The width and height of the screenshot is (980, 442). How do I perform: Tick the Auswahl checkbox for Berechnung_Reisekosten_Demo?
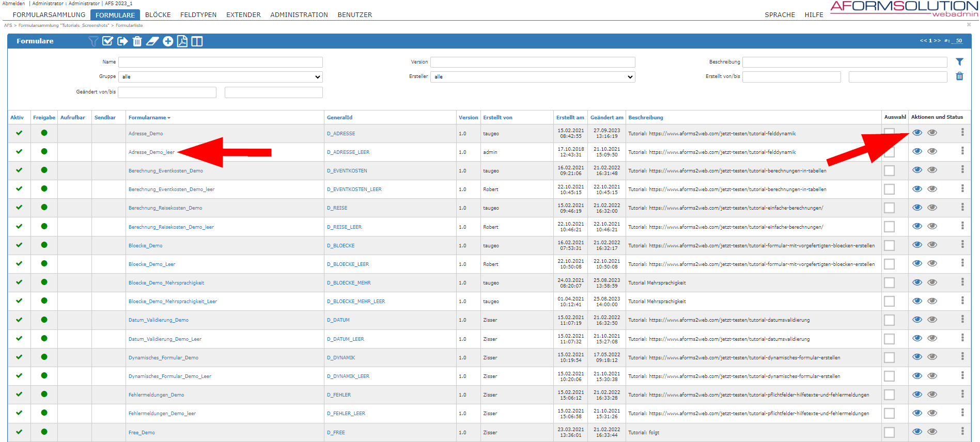[x=889, y=208]
